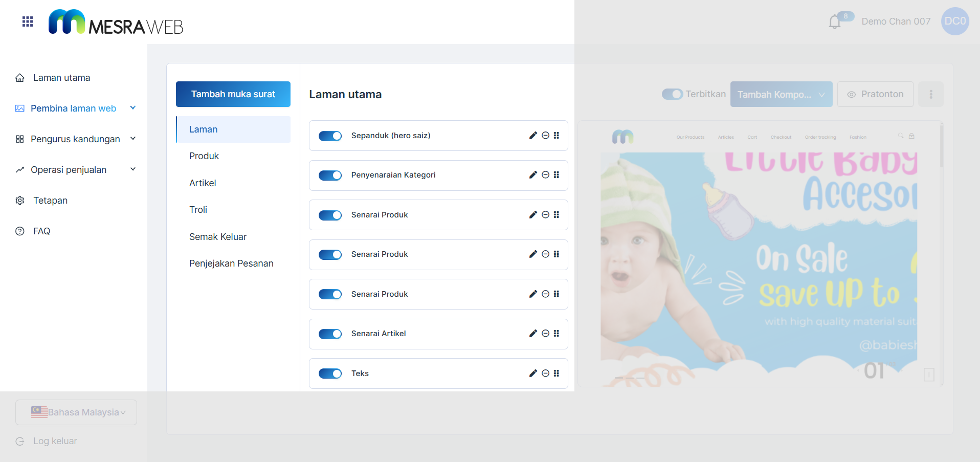Click the MesraWeb logo

tap(116, 23)
